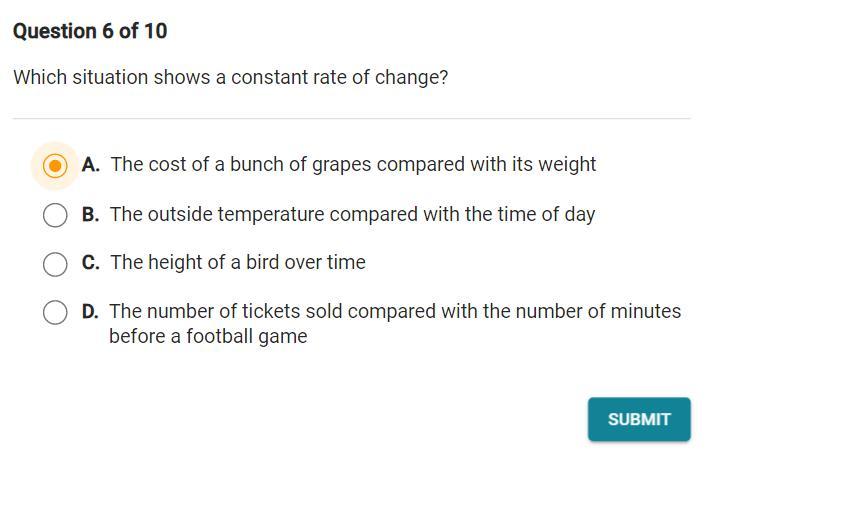The image size is (853, 524).
Task: Click the bold letter label "B."
Action: 91,214
